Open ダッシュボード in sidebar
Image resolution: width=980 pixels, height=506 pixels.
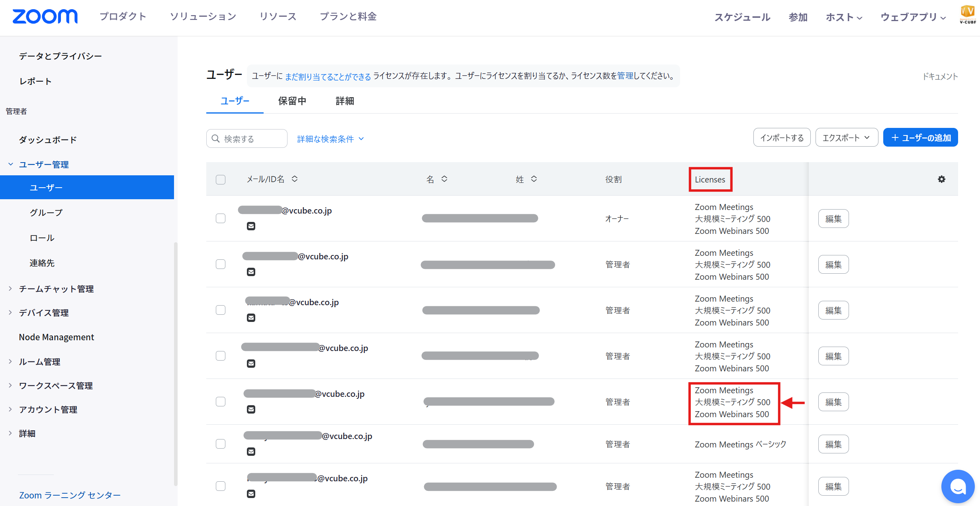pos(48,140)
